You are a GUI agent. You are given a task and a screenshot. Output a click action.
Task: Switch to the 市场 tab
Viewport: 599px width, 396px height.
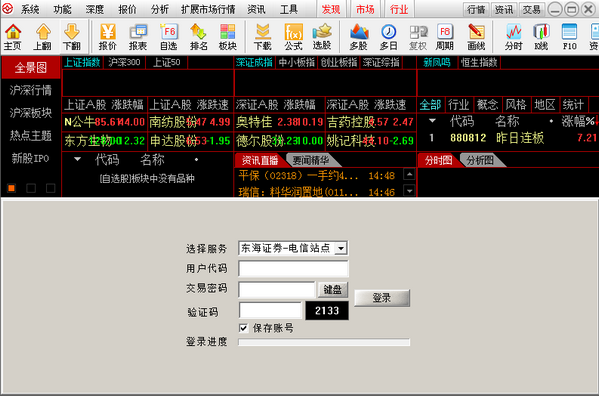click(x=365, y=9)
